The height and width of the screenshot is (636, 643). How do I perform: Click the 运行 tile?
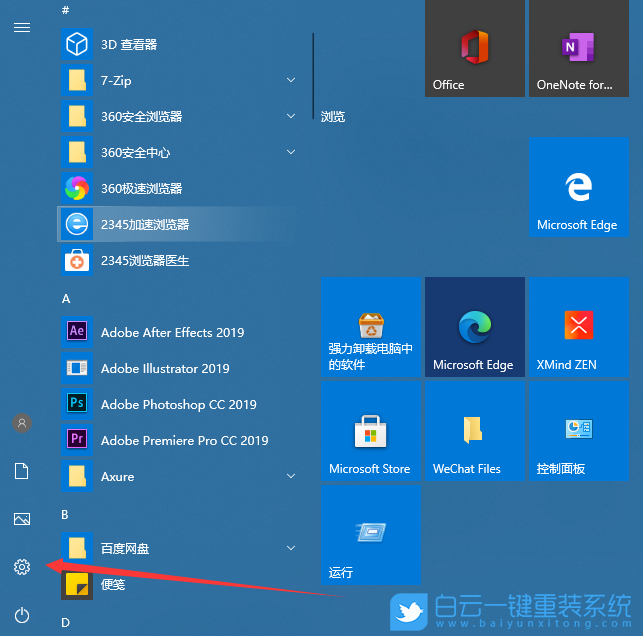click(371, 535)
